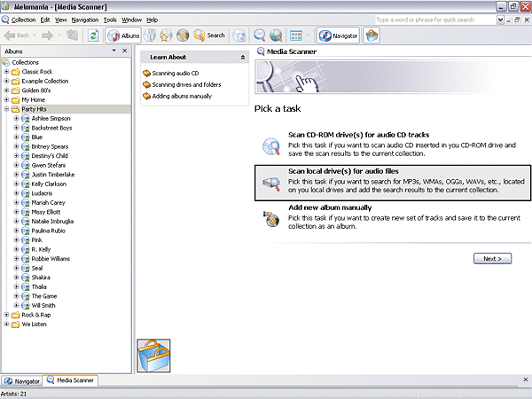Click the basket toolbar icon
Image resolution: width=532 pixels, height=399 pixels.
tap(372, 35)
